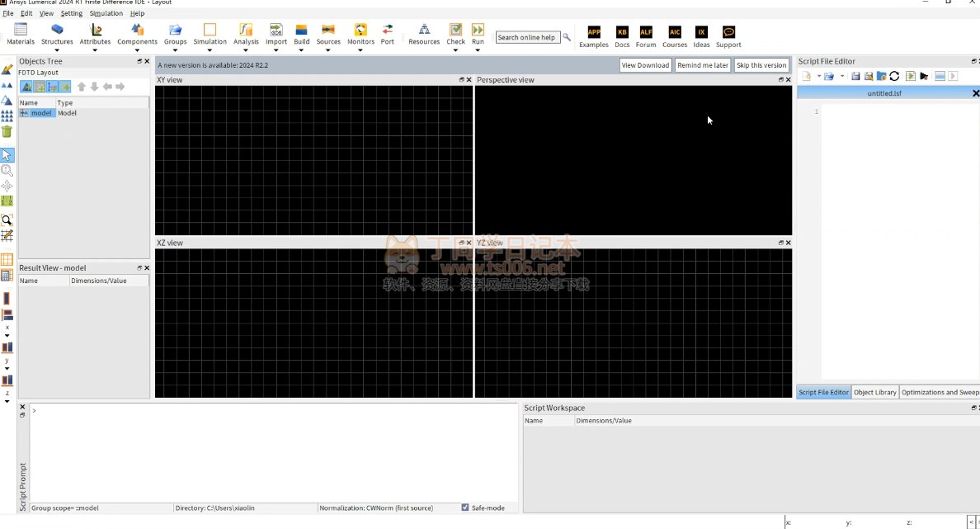
Task: Expand the Structures dropdown arrow
Action: pyautogui.click(x=57, y=50)
